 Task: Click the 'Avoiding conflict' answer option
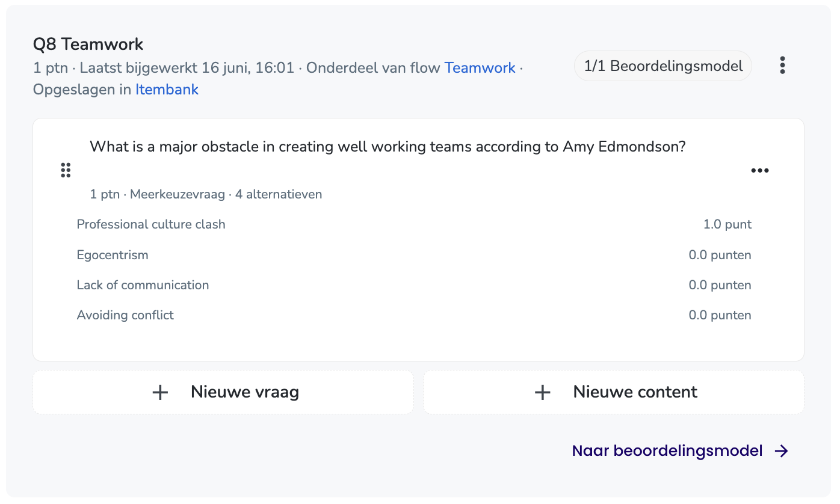125,315
